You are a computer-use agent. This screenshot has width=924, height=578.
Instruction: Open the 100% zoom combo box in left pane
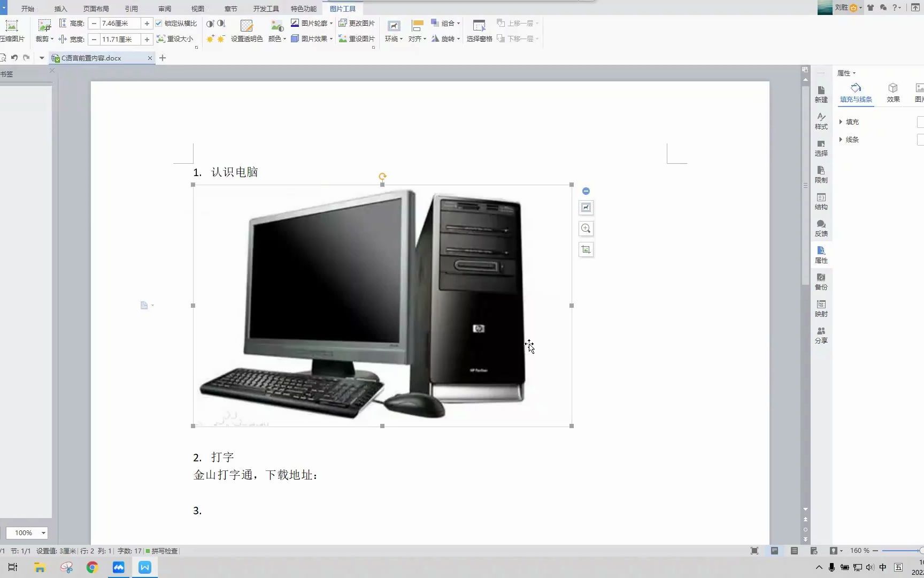tap(27, 533)
